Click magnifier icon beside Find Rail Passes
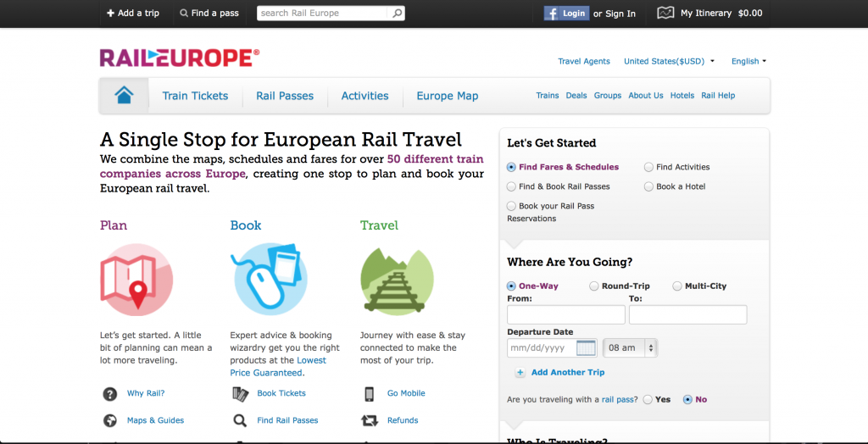Viewport: 868px width, 444px height. click(240, 421)
